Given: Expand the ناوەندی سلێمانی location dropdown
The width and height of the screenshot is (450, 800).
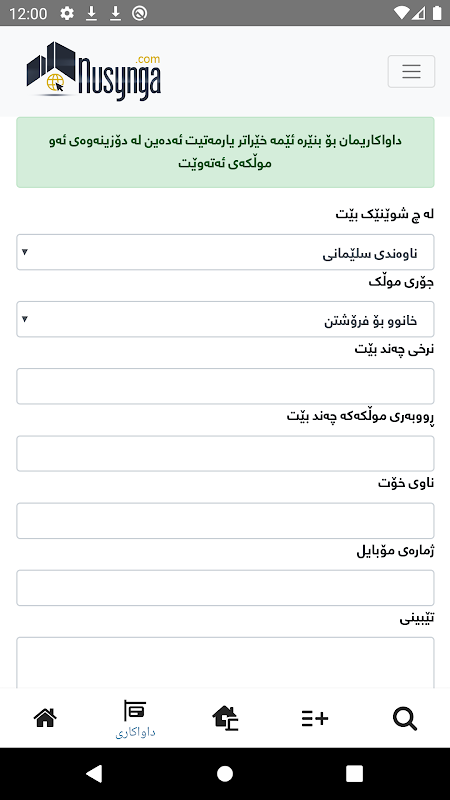Looking at the screenshot, I should [226, 252].
